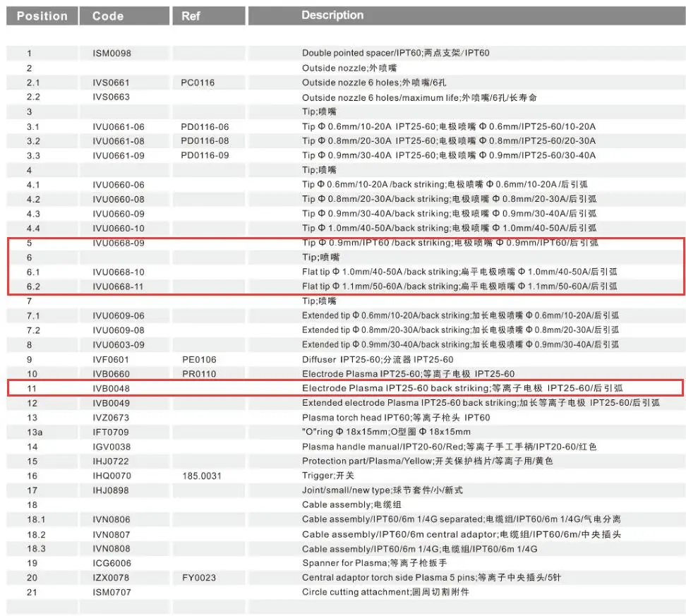Select code IVB0048 in highlighted row 11

point(111,389)
